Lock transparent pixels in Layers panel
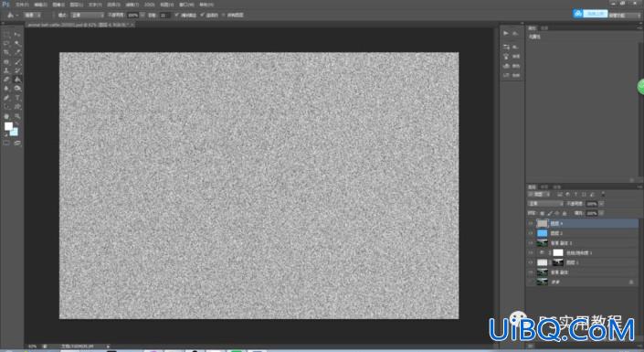Image resolution: width=644 pixels, height=352 pixels. point(542,213)
